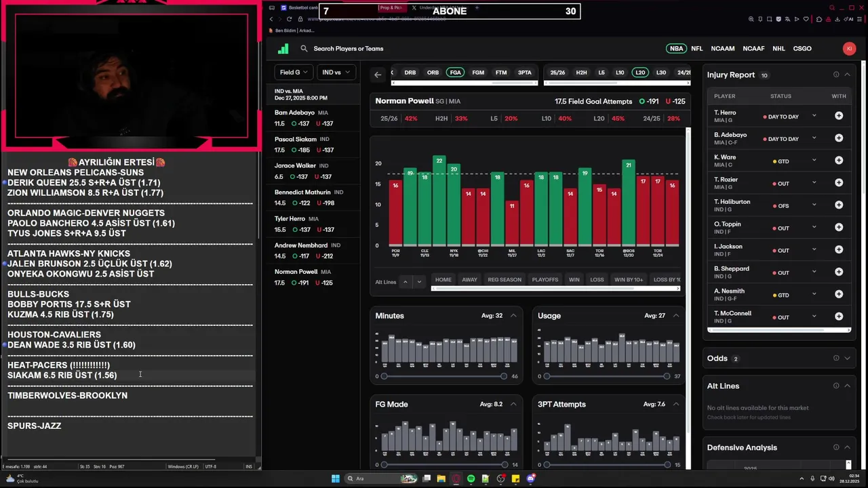Collapse the Usage chart card
Viewport: 868px width, 488px height.
click(x=676, y=315)
